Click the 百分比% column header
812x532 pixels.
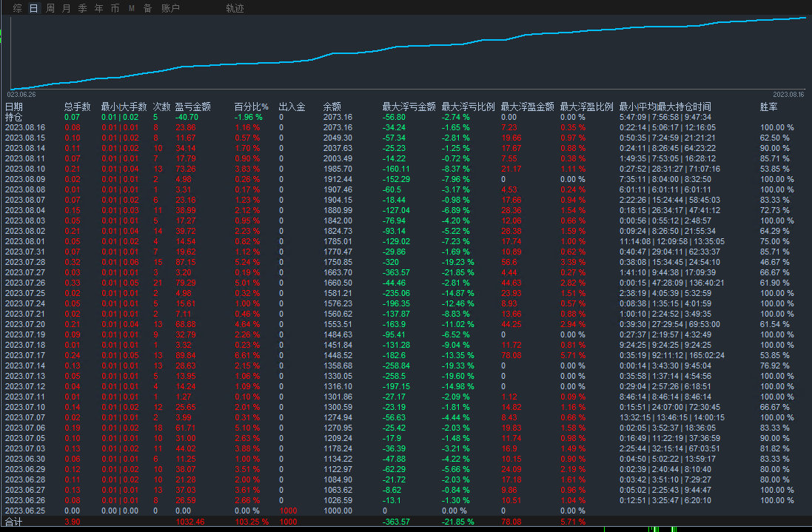tap(251, 107)
